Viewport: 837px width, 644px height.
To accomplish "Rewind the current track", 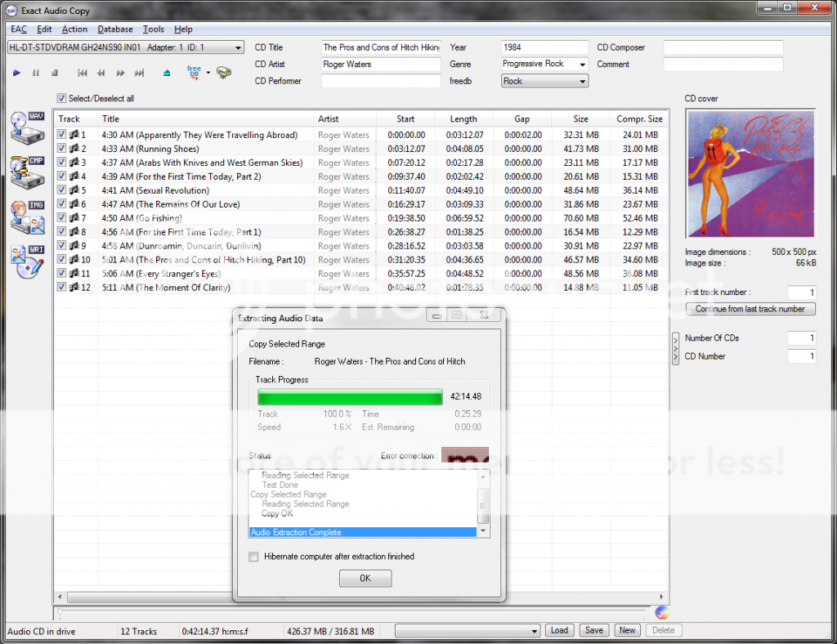I will pos(101,73).
